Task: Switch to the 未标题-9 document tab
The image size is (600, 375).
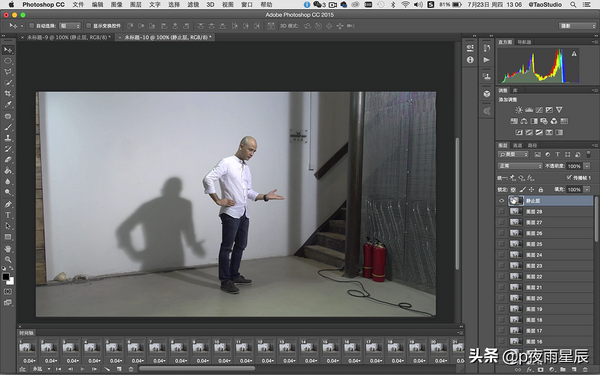Action: [68, 38]
